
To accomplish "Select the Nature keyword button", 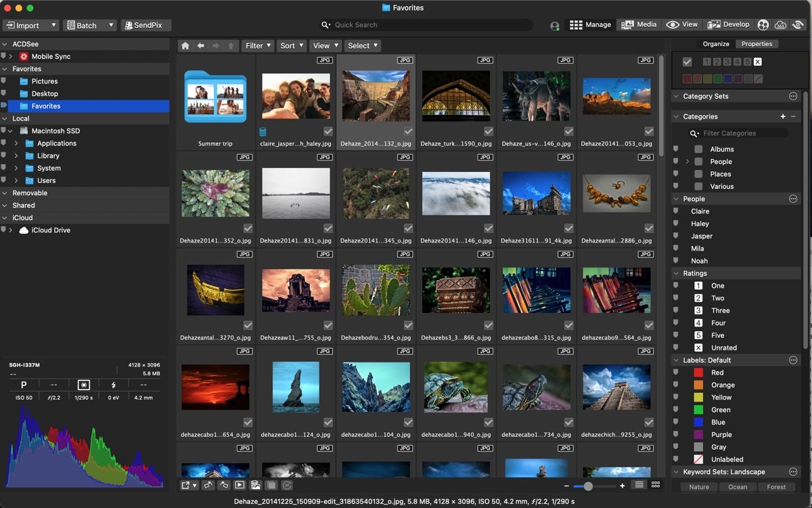I will point(698,486).
